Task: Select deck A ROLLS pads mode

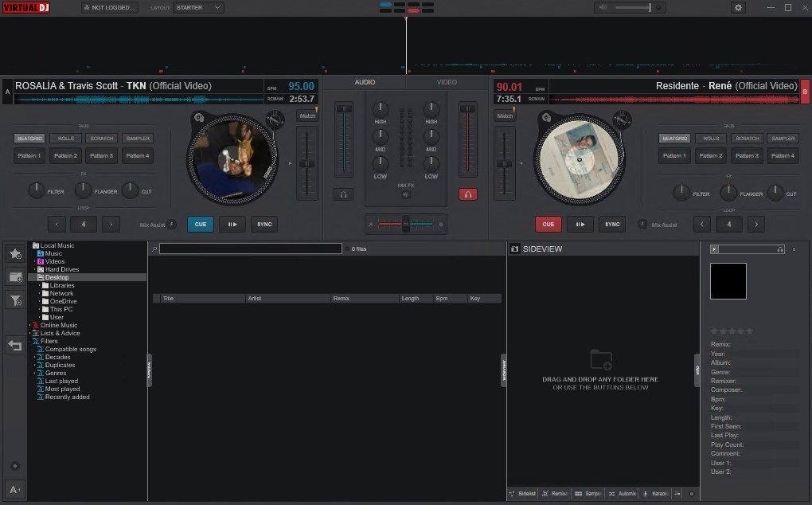Action: (x=66, y=139)
